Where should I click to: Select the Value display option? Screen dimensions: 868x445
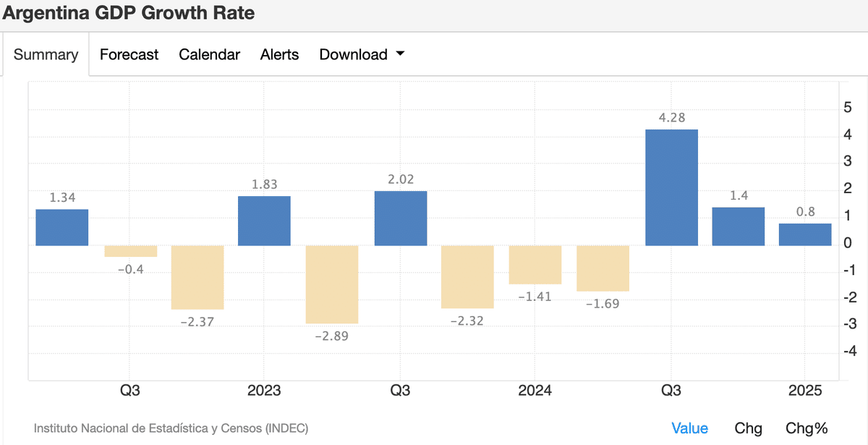point(689,428)
